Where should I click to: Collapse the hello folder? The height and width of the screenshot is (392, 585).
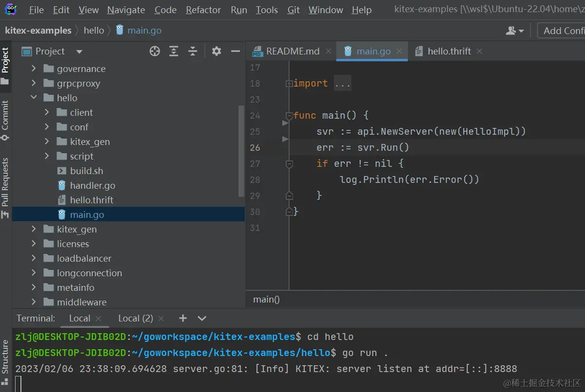[34, 98]
